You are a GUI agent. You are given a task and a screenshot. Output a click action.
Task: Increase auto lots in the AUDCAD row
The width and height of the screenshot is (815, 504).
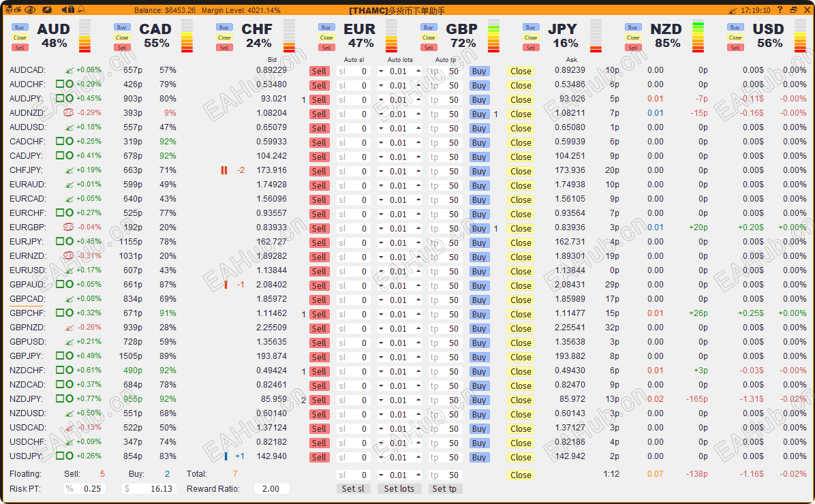(418, 71)
